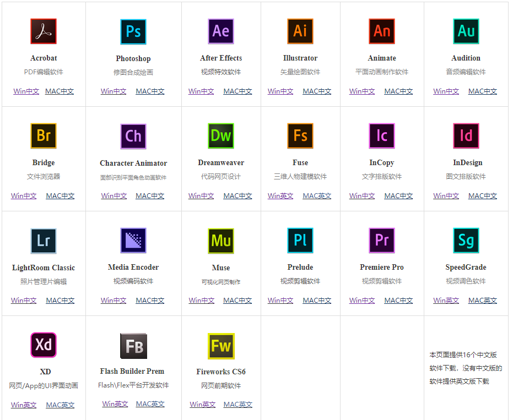The width and height of the screenshot is (513, 420).
Task: Open the Adobe XD icon
Action: pyautogui.click(x=44, y=345)
